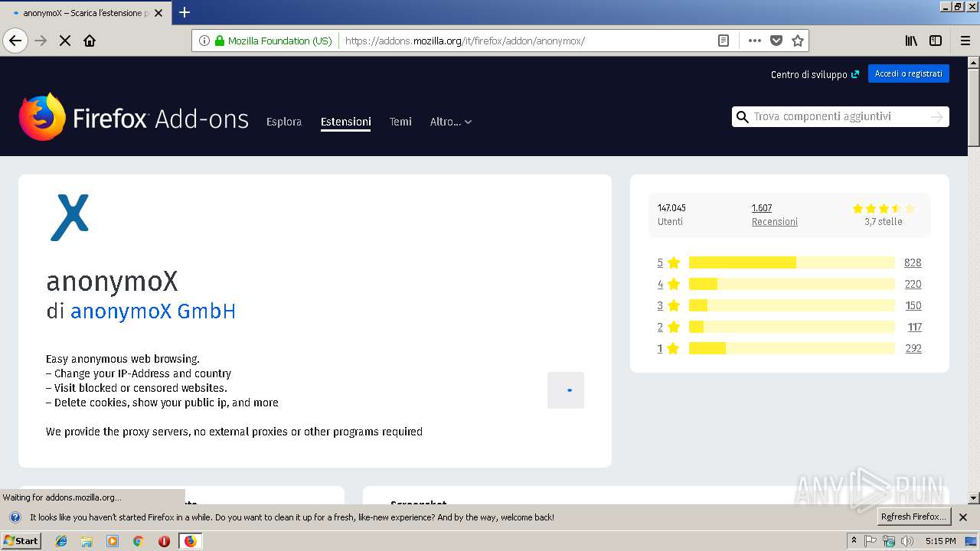This screenshot has height=551, width=980.
Task: Show hidden tray icons arrow
Action: tap(854, 541)
